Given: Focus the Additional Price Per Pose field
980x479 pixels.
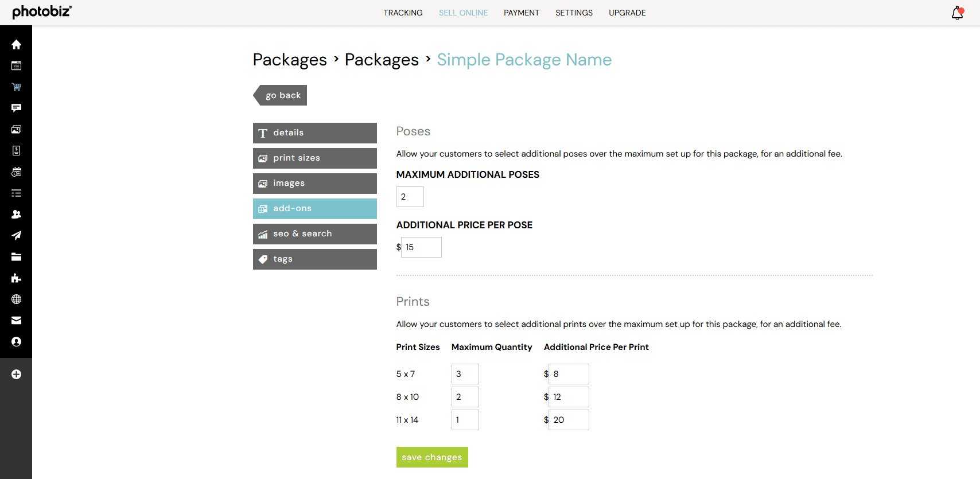Looking at the screenshot, I should 421,247.
